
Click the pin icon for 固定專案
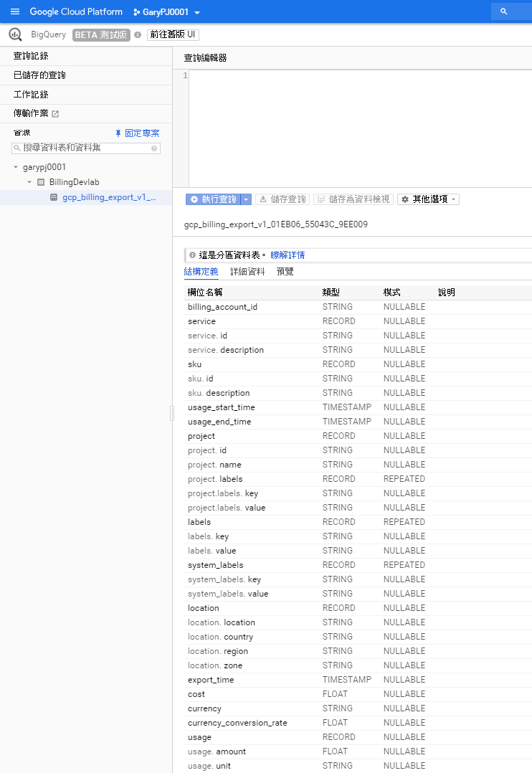point(118,133)
